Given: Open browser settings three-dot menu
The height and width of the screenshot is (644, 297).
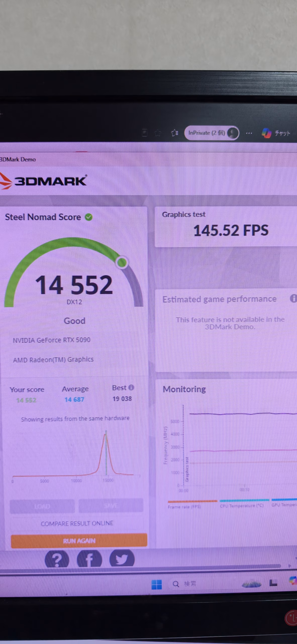Looking at the screenshot, I should [249, 133].
